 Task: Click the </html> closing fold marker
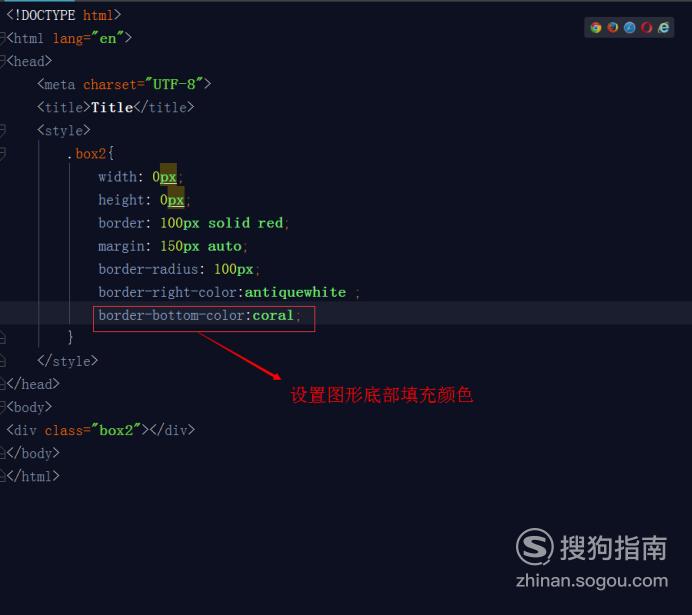(x=3, y=476)
